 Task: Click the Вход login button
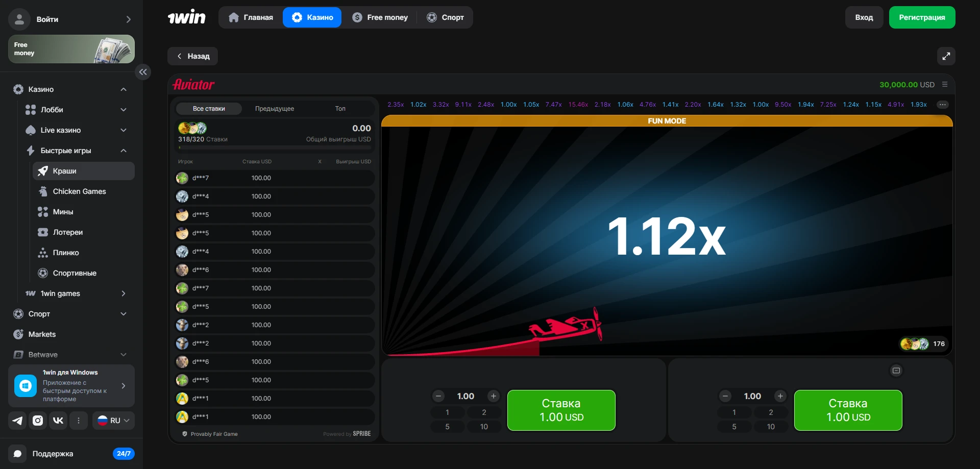tap(864, 17)
